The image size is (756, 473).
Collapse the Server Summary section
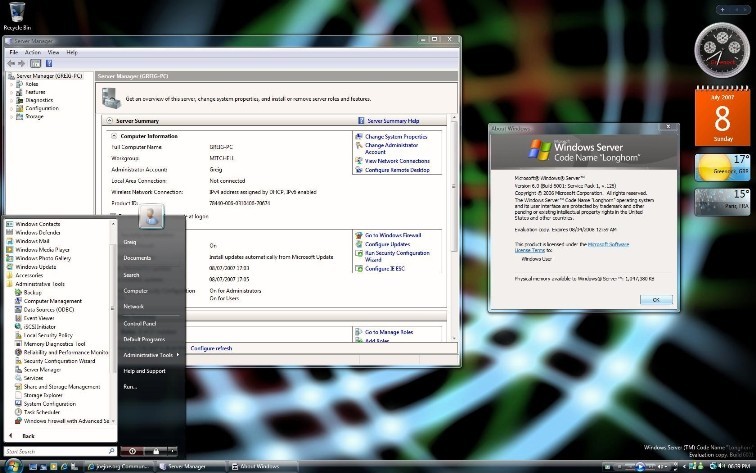pos(109,121)
